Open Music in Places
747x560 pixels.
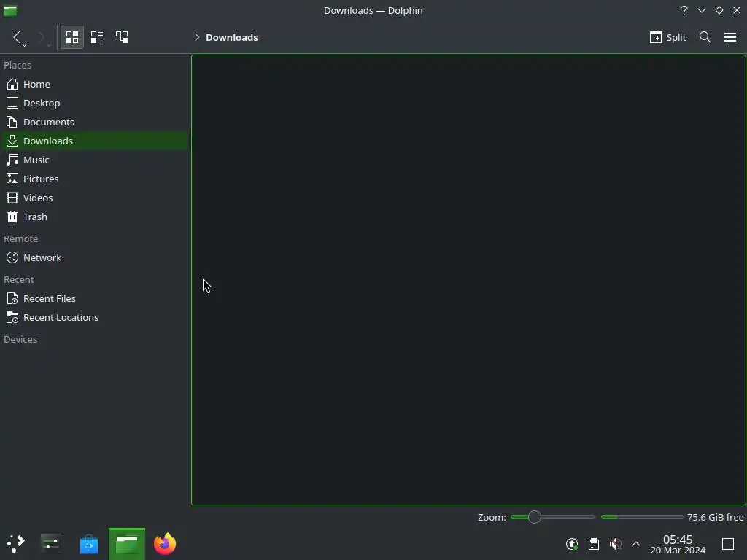[96, 160]
